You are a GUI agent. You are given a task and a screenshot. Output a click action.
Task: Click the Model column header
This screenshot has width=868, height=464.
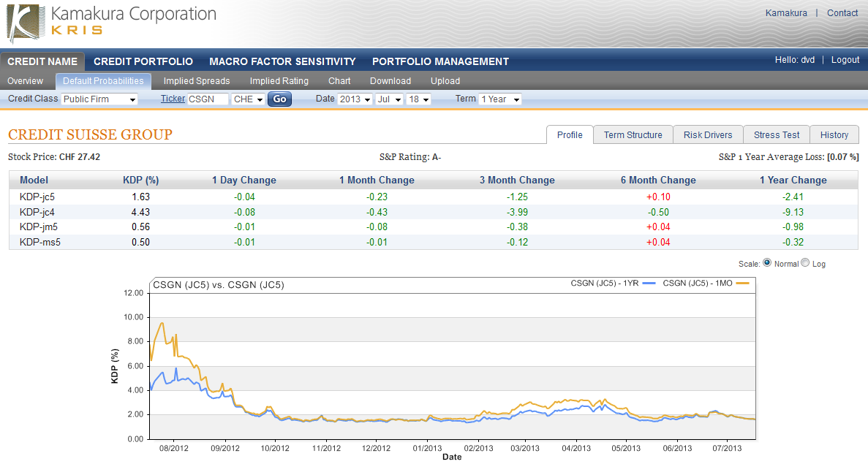tap(34, 180)
